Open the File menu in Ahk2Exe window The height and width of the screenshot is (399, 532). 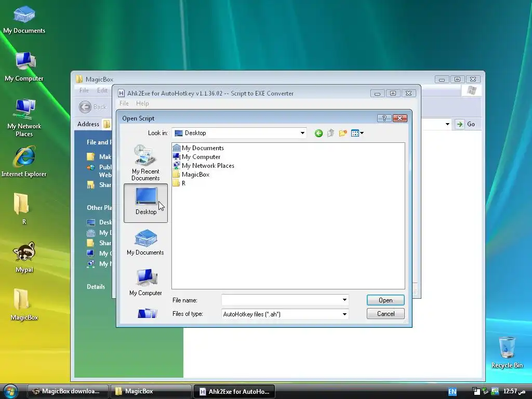pyautogui.click(x=124, y=103)
